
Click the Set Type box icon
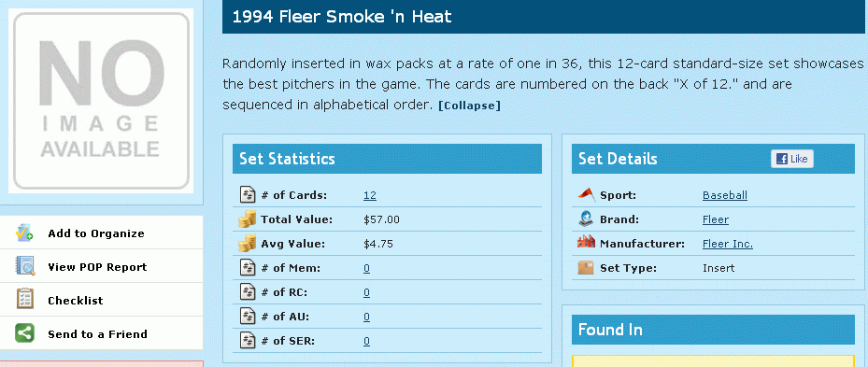(x=586, y=268)
